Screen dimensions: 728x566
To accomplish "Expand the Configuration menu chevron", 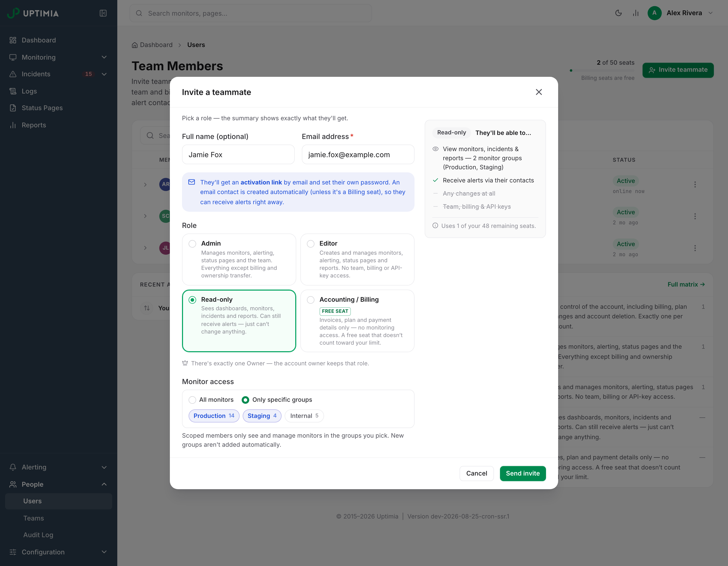I will pos(104,552).
